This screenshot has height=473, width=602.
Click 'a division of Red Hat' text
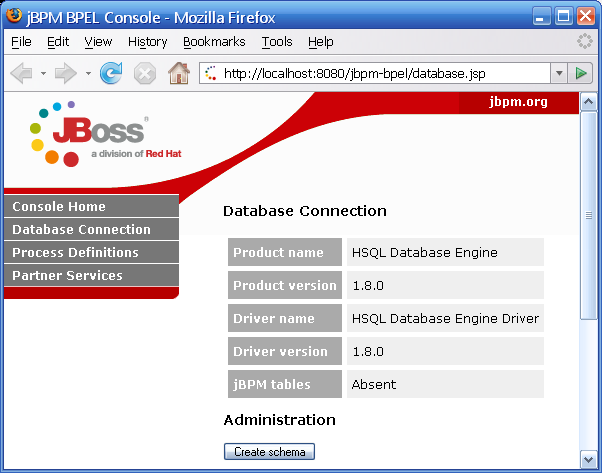(136, 154)
